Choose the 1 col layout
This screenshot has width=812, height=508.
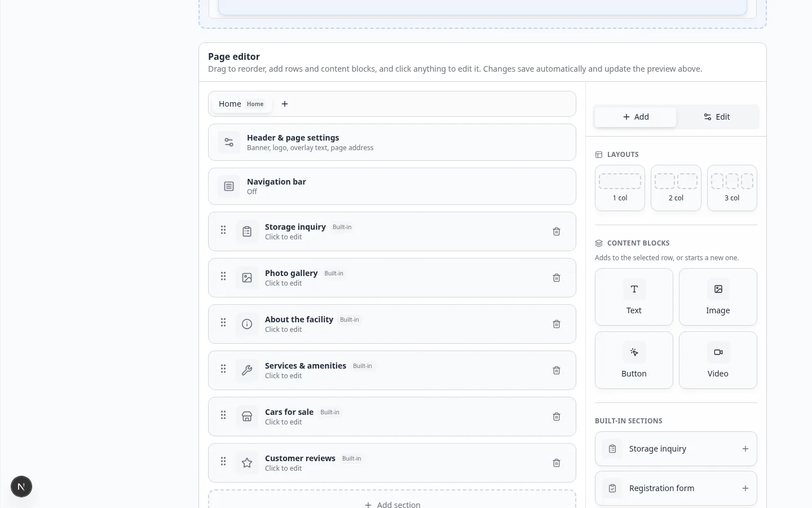(x=620, y=188)
